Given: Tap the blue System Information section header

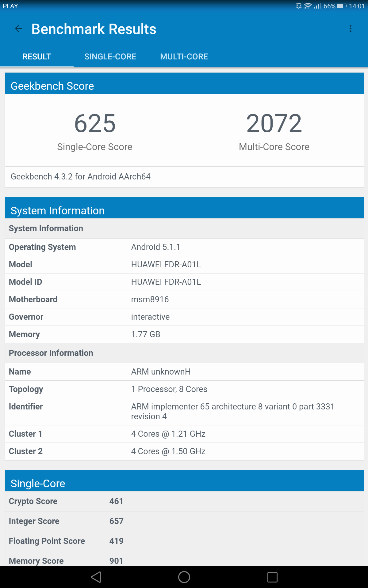Looking at the screenshot, I should [x=185, y=208].
